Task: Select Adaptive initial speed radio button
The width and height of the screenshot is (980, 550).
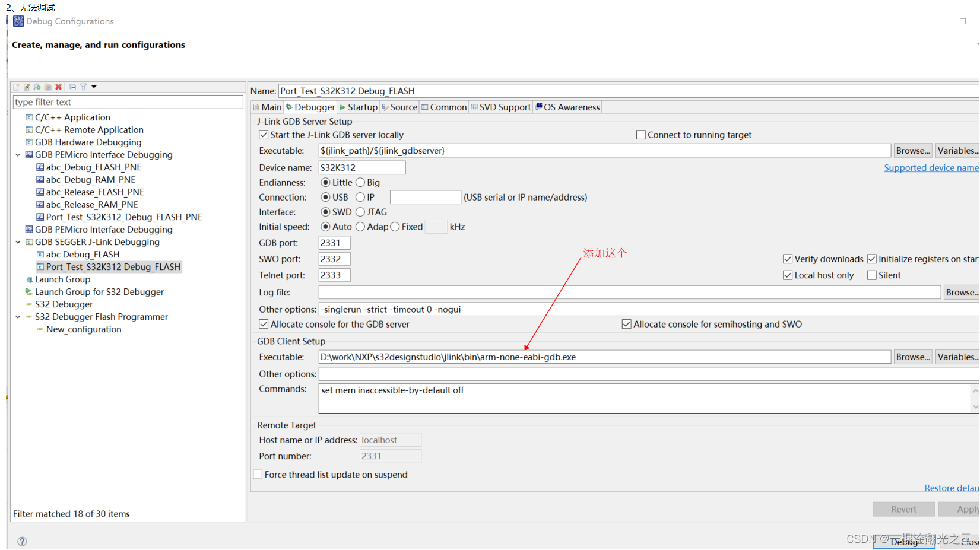Action: click(x=360, y=227)
